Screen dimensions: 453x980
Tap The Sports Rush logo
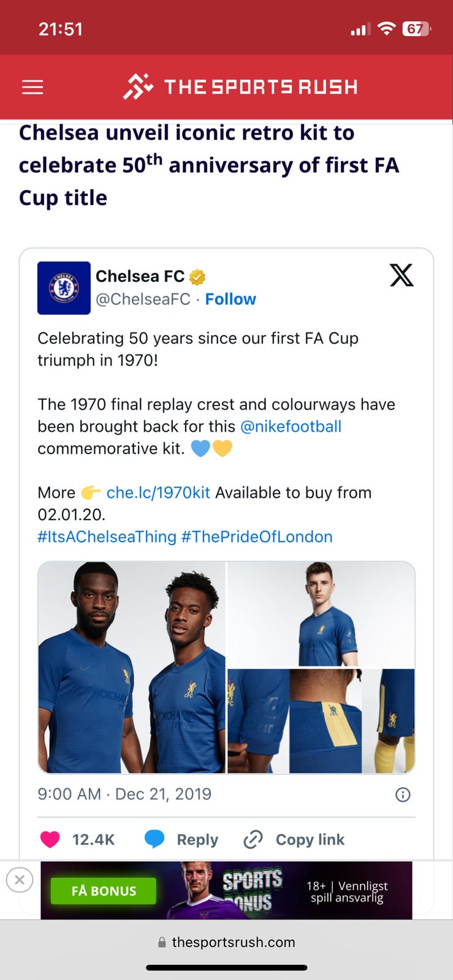(240, 87)
